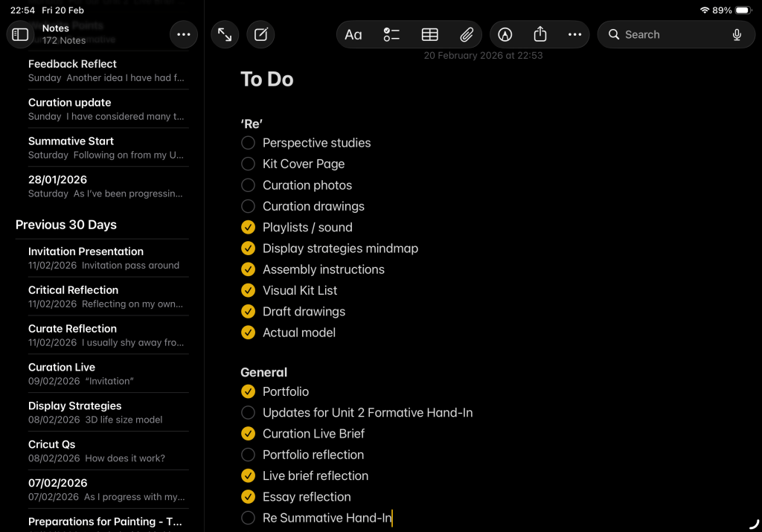Open the Invitation Presentation note
Viewport: 762px width, 532px height.
(104, 257)
